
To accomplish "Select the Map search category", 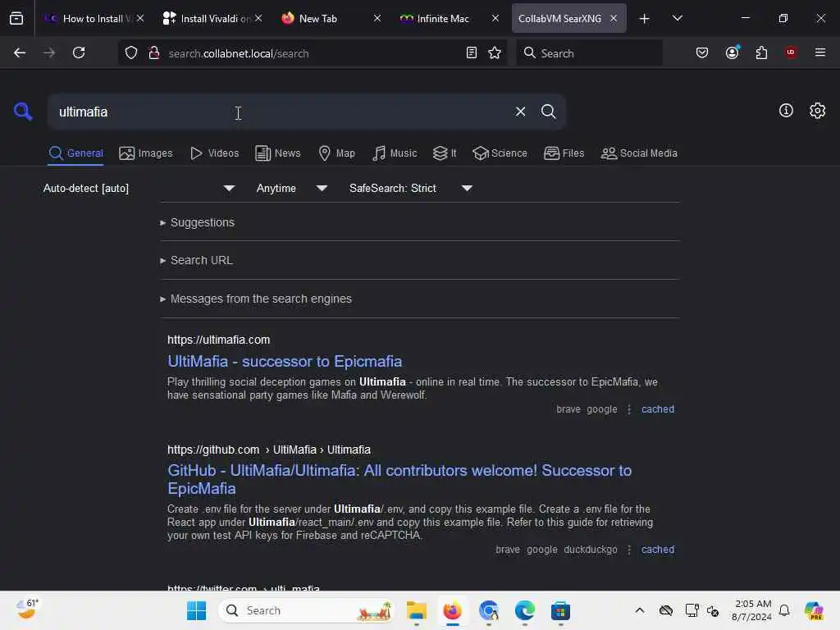I will [x=336, y=153].
